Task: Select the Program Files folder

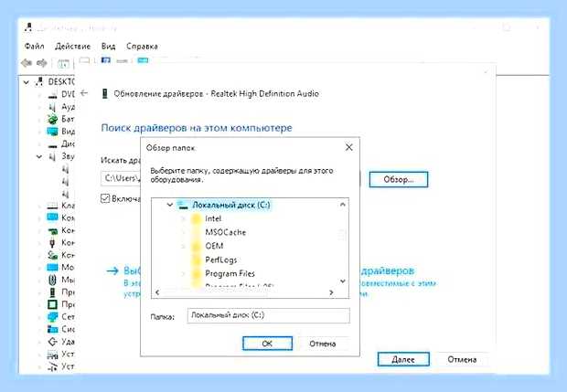Action: pyautogui.click(x=230, y=273)
